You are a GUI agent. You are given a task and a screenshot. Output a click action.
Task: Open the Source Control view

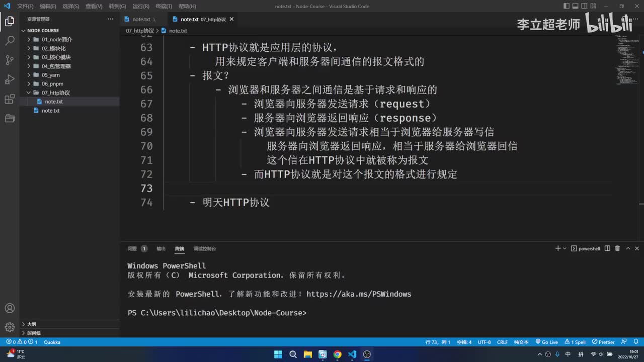click(10, 60)
